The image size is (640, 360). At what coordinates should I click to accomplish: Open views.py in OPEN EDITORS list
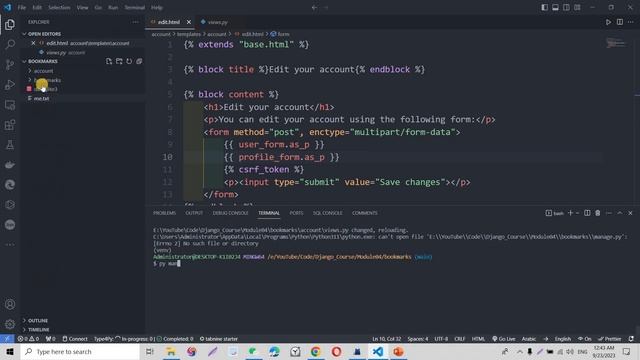(x=65, y=53)
